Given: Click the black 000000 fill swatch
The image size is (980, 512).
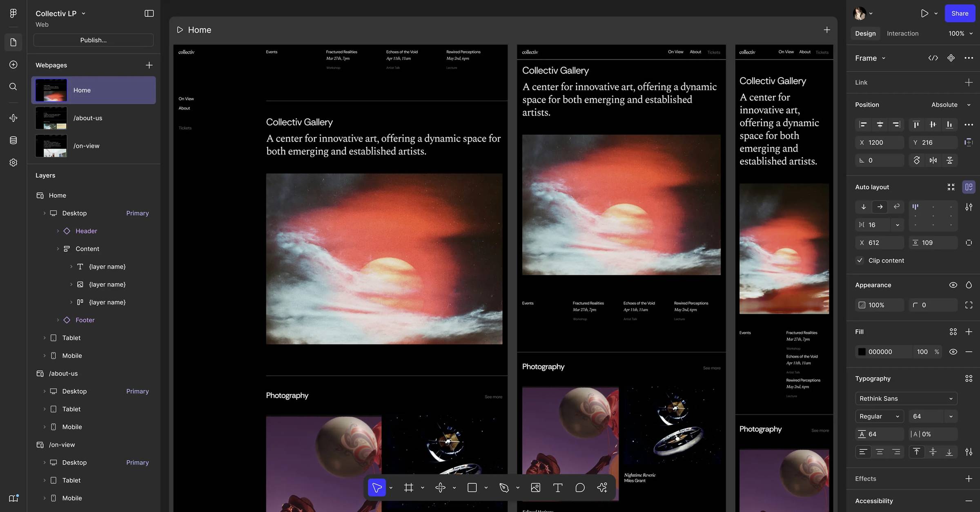Looking at the screenshot, I should point(862,352).
